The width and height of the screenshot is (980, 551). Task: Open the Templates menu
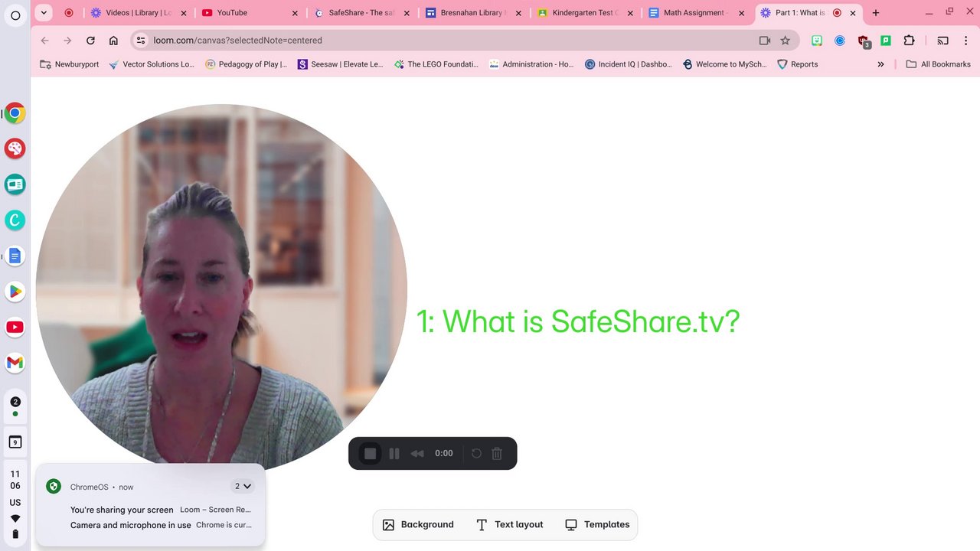point(597,524)
